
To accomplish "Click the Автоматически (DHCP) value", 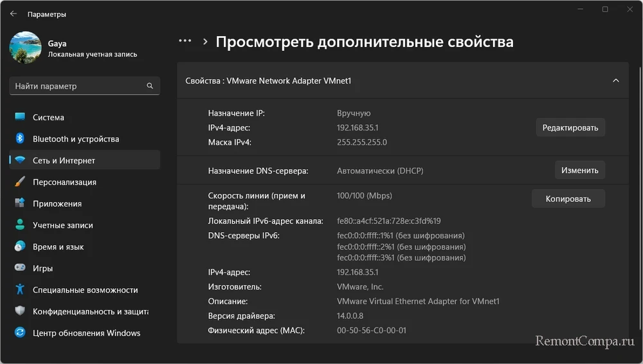I will pos(380,170).
